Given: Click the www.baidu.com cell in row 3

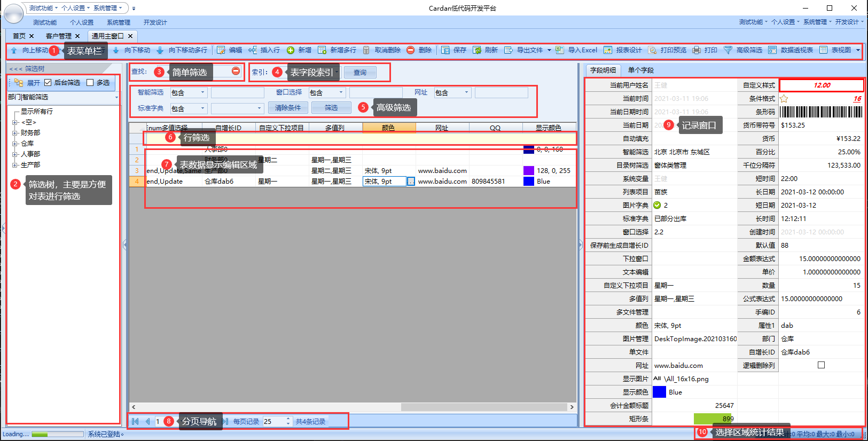Looking at the screenshot, I should (x=442, y=171).
